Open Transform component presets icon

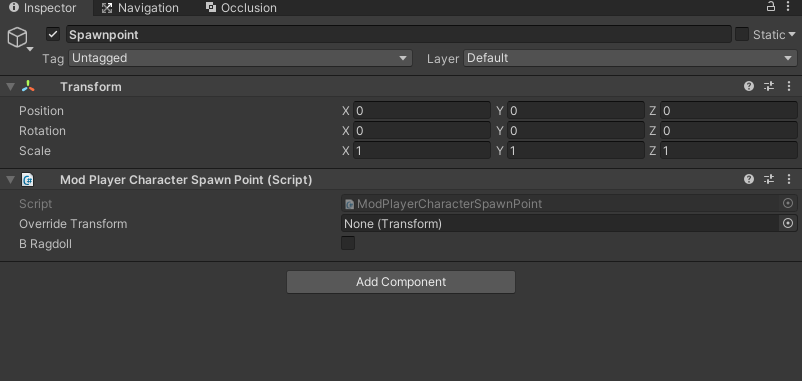769,86
